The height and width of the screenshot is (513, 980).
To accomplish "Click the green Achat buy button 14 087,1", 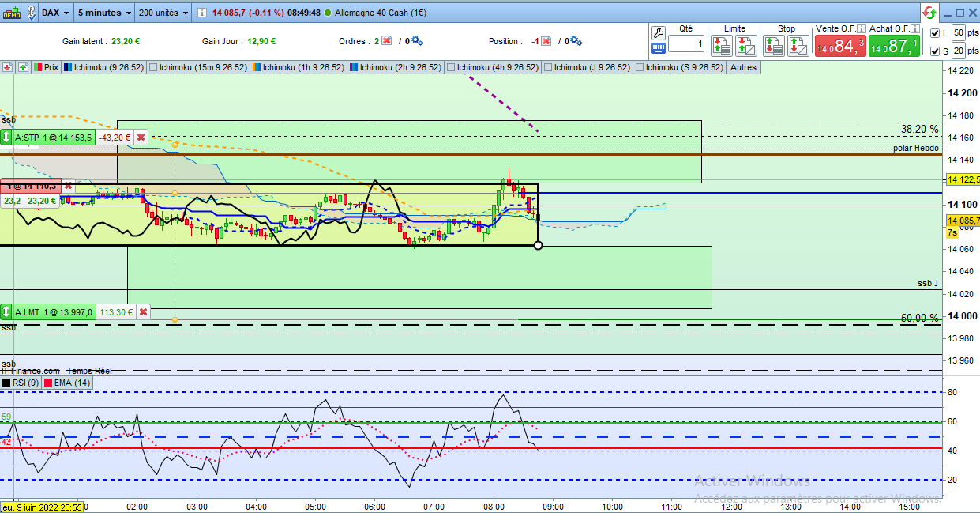I will click(895, 47).
